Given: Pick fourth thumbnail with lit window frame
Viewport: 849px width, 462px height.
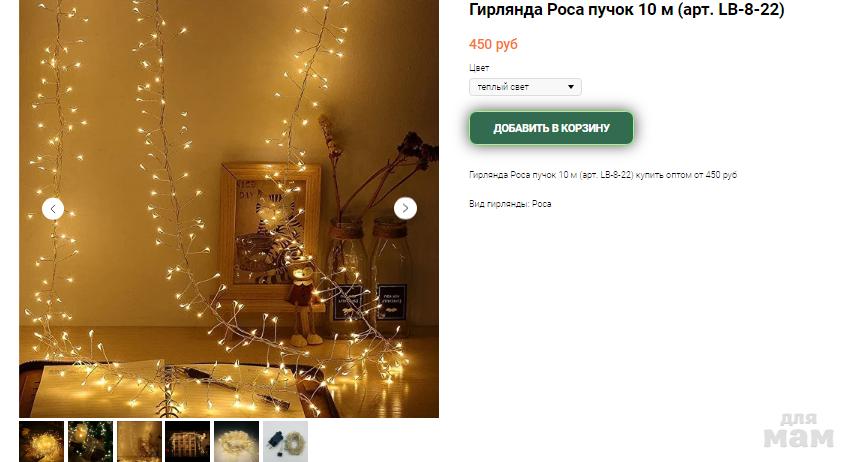Looking at the screenshot, I should click(x=187, y=441).
